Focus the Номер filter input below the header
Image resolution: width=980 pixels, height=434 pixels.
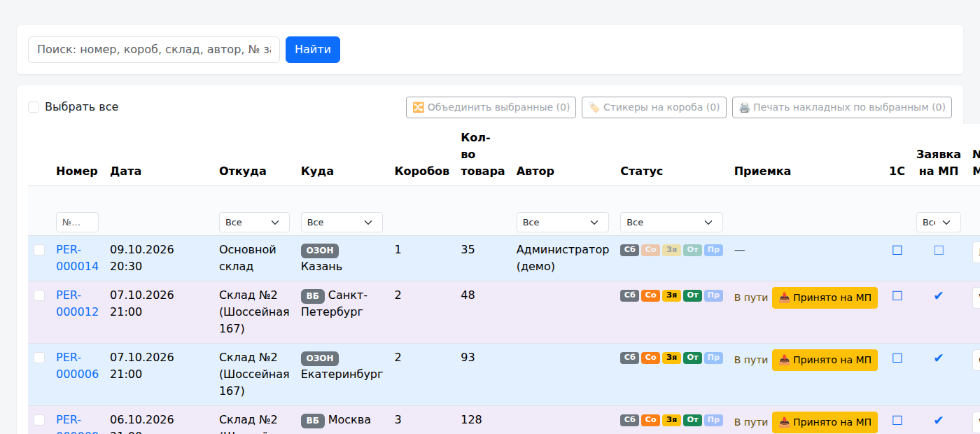click(77, 222)
